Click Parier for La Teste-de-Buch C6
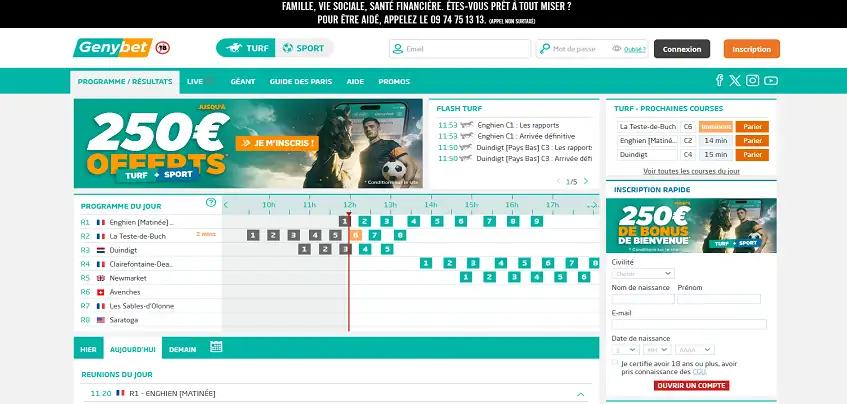Screen dimensions: 847x404 752,127
